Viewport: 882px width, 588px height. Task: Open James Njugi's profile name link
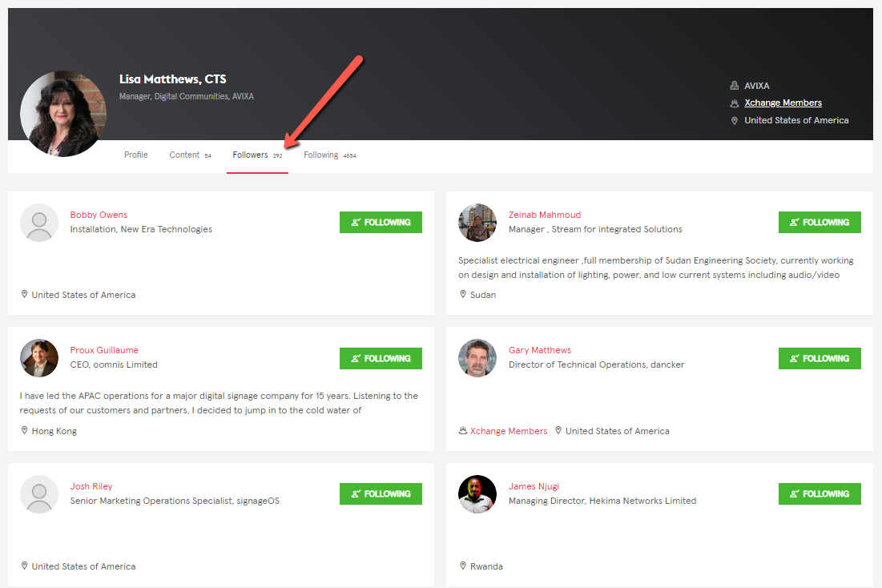click(x=533, y=486)
